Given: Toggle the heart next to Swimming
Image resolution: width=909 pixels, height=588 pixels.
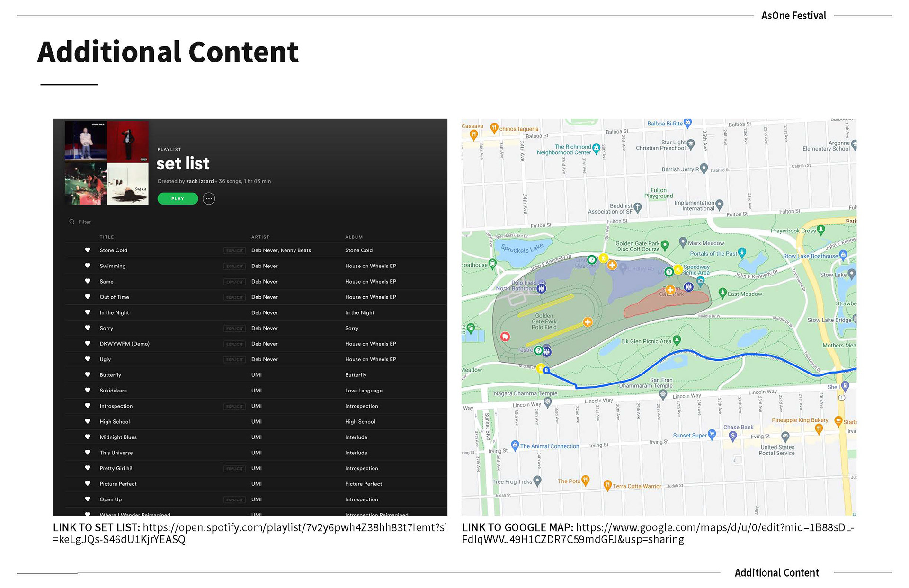Looking at the screenshot, I should [x=88, y=266].
